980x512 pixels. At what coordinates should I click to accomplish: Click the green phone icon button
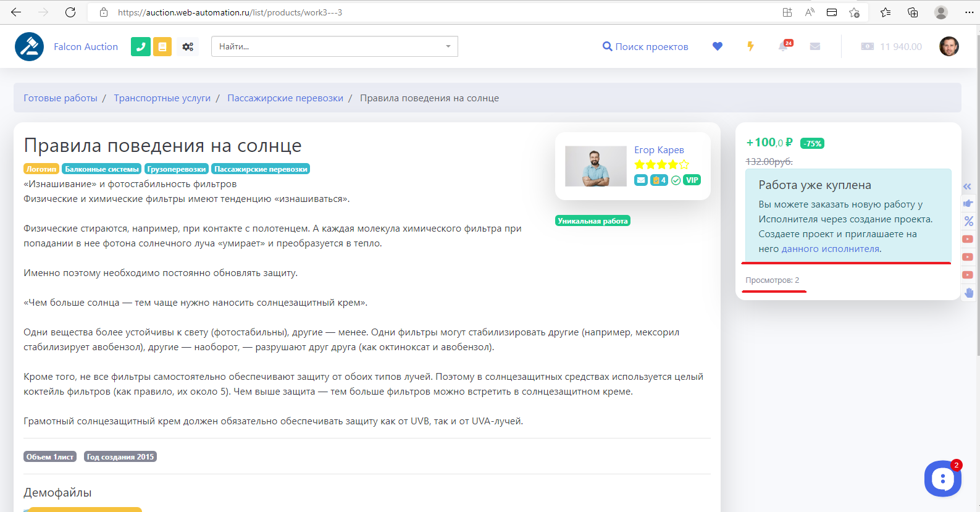[141, 46]
